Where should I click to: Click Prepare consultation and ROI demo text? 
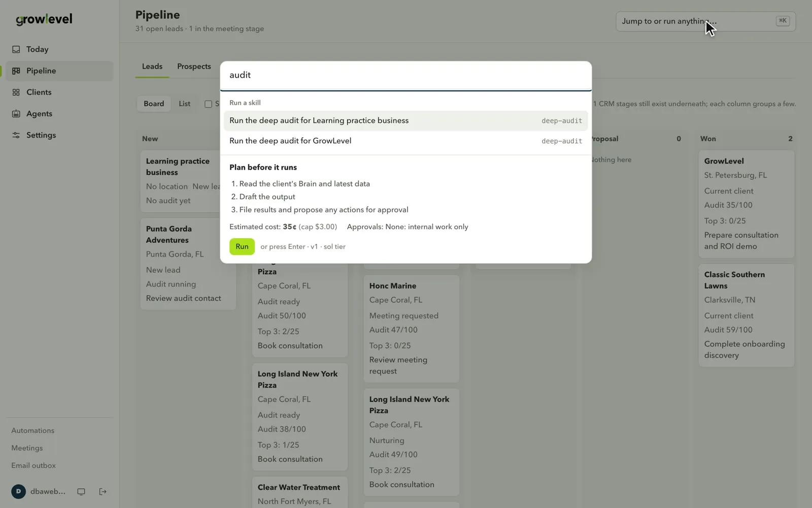[x=741, y=241]
